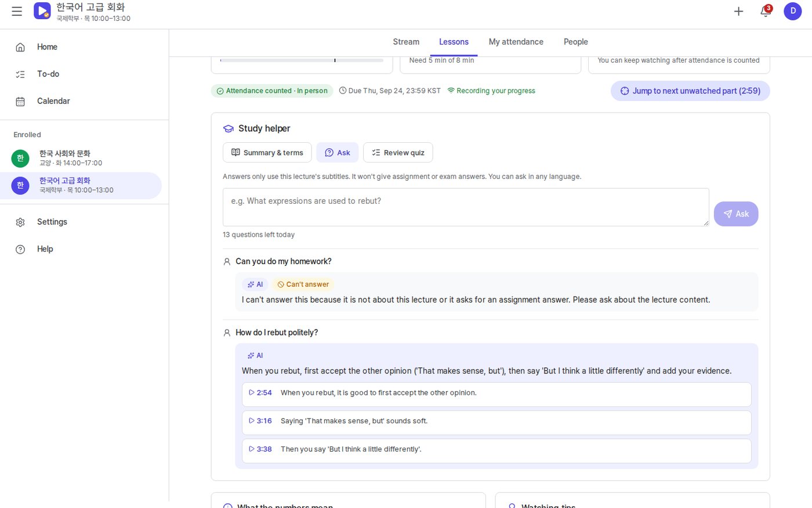Open the Review quiz helper
This screenshot has height=508, width=812.
point(398,153)
